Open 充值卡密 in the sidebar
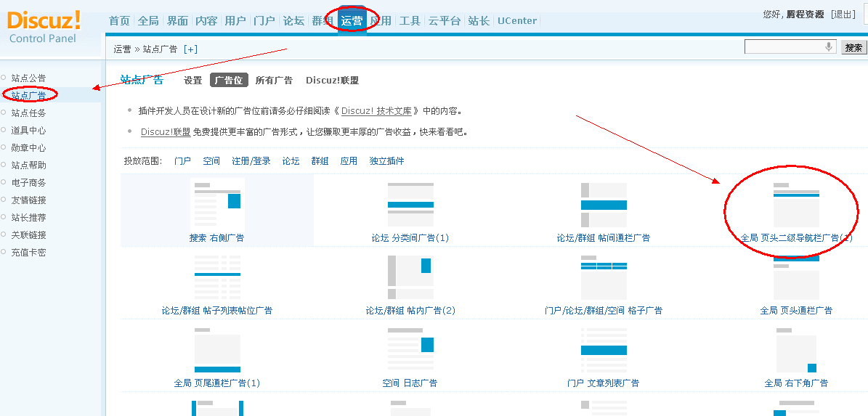Image resolution: width=868 pixels, height=416 pixels. [x=28, y=252]
